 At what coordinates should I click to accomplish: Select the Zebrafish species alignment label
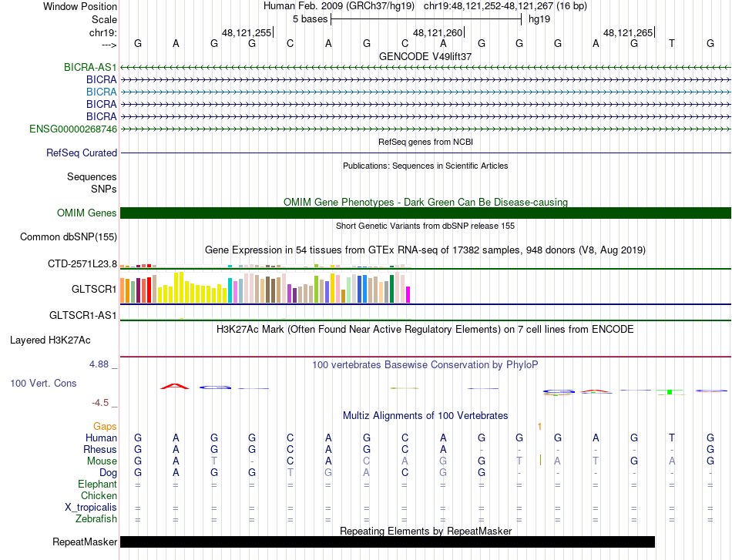[96, 518]
